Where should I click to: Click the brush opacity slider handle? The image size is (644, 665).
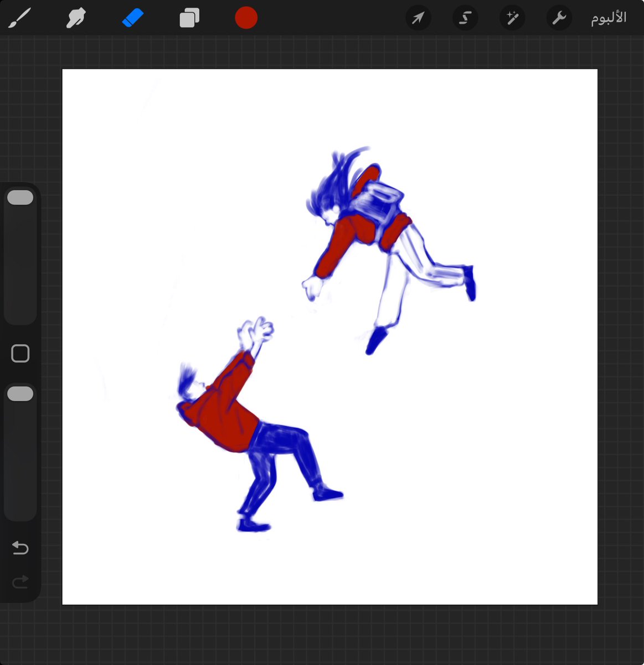click(20, 394)
